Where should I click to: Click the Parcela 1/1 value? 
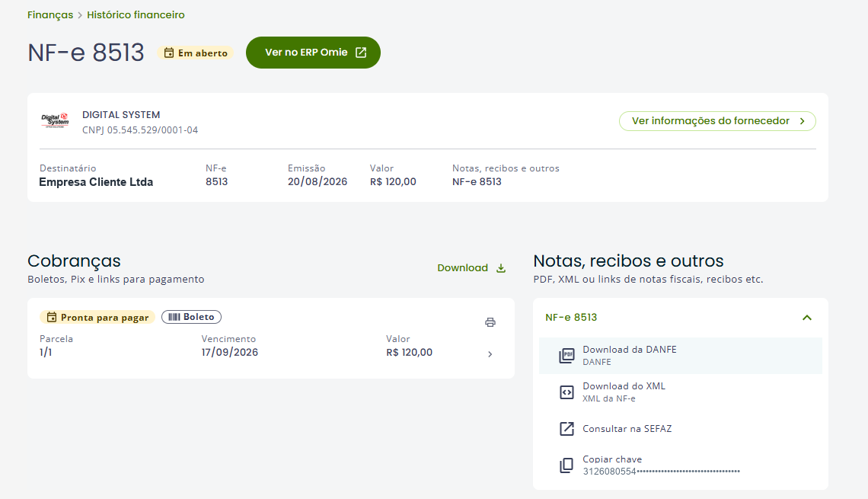[46, 352]
